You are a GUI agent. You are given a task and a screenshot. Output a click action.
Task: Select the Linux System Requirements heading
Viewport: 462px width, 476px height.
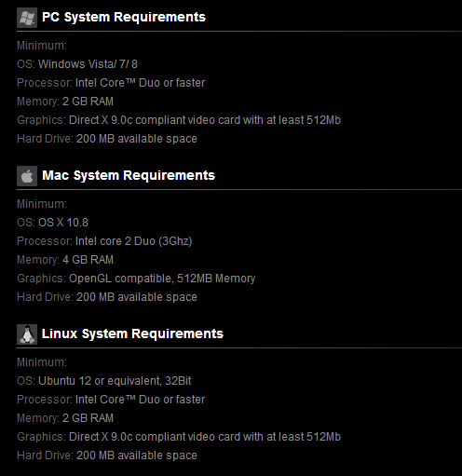132,333
